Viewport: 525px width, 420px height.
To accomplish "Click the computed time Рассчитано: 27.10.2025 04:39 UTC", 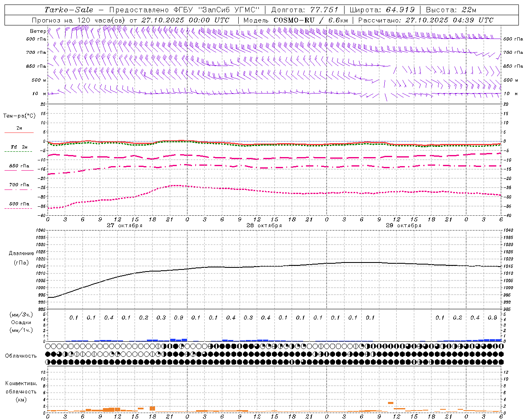I will [x=426, y=20].
